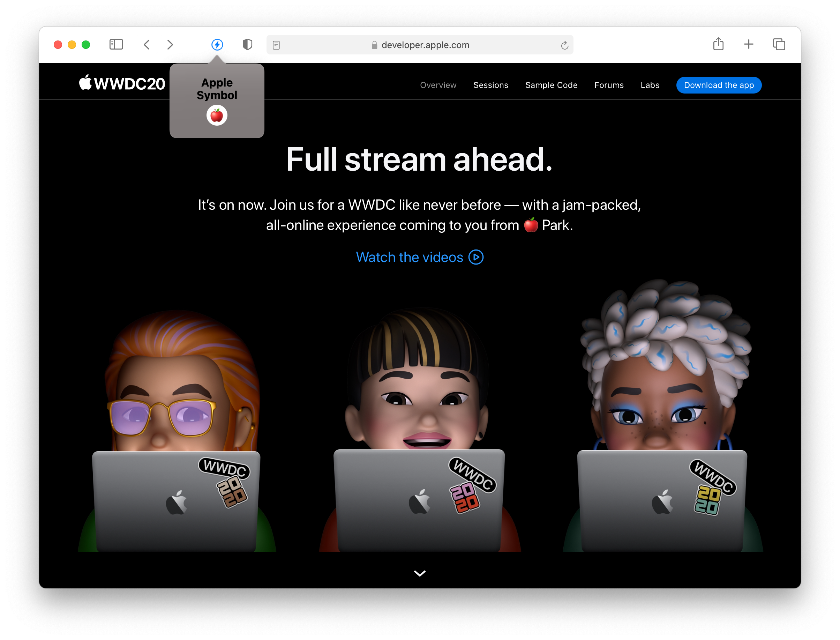Open a new tab with the plus icon
The width and height of the screenshot is (840, 640).
(x=748, y=44)
